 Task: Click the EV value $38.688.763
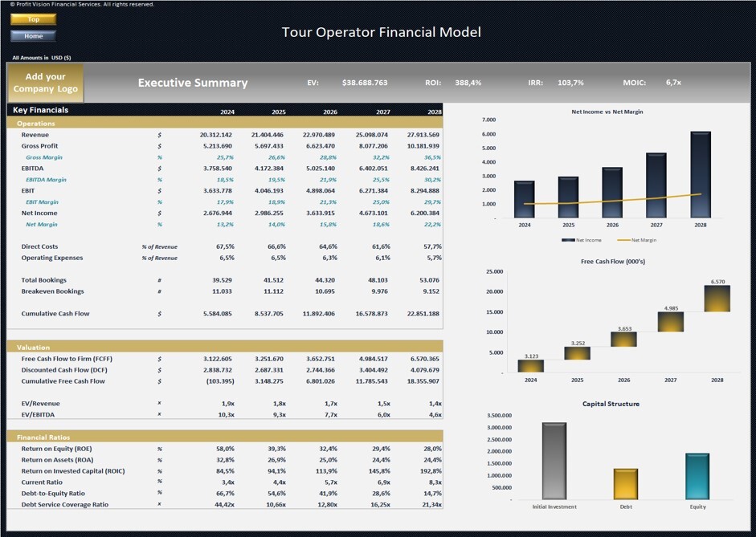pyautogui.click(x=365, y=82)
